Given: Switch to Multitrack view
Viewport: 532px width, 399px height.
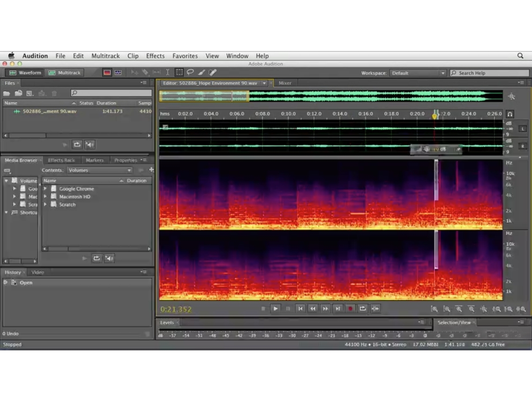Looking at the screenshot, I should (65, 73).
